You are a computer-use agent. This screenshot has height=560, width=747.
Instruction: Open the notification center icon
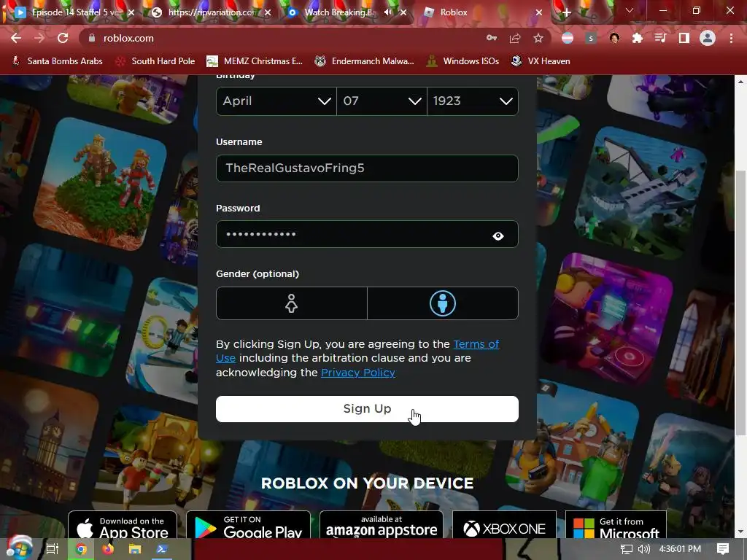[x=723, y=549]
